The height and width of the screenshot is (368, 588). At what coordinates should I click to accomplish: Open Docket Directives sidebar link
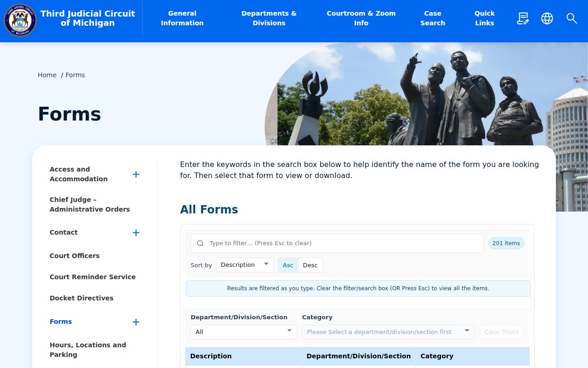click(x=81, y=298)
